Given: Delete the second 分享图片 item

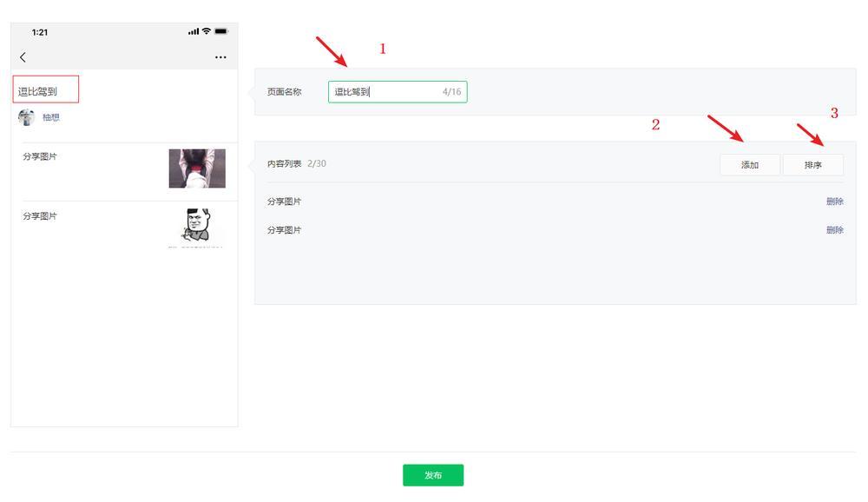Looking at the screenshot, I should [834, 230].
